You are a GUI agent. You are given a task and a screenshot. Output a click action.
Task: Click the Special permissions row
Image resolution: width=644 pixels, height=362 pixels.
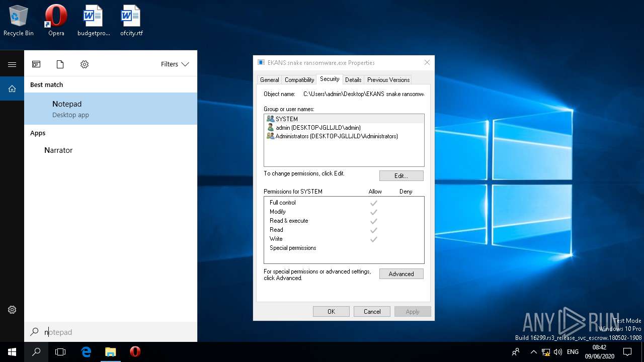click(344, 248)
